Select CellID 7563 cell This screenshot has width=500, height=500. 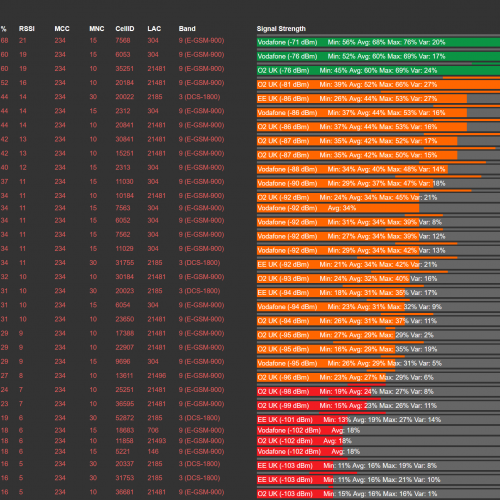point(123,208)
